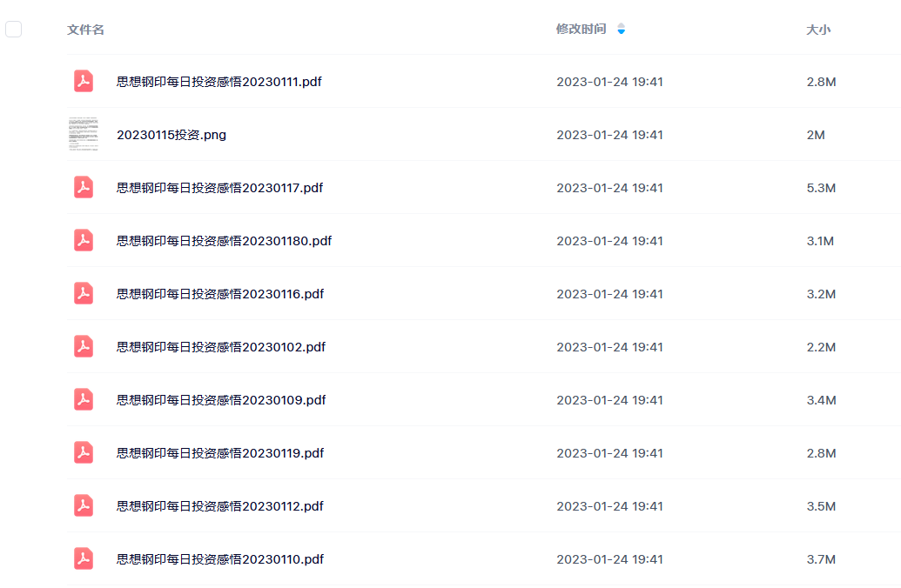Sort by 文件名 column header
Image resolution: width=901 pixels, height=588 pixels.
pos(85,30)
